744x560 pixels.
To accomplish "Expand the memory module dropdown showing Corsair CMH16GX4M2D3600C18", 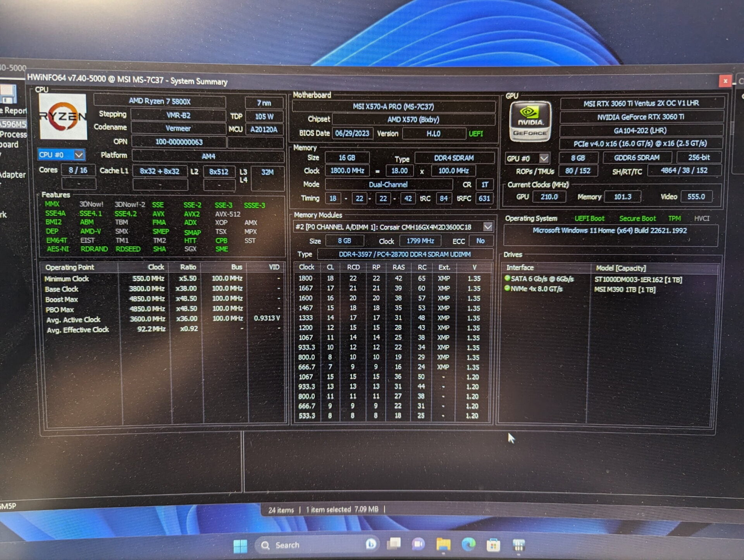I will coord(488,227).
